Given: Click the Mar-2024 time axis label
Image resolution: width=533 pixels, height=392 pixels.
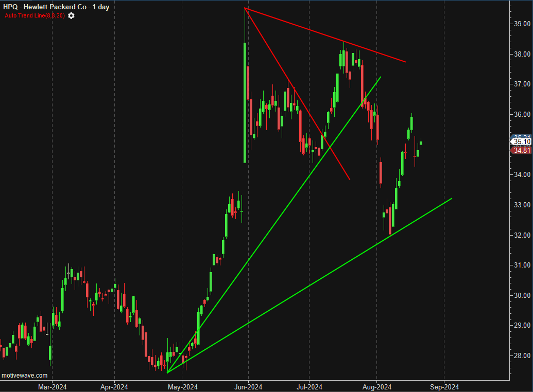Looking at the screenshot, I should tap(53, 387).
